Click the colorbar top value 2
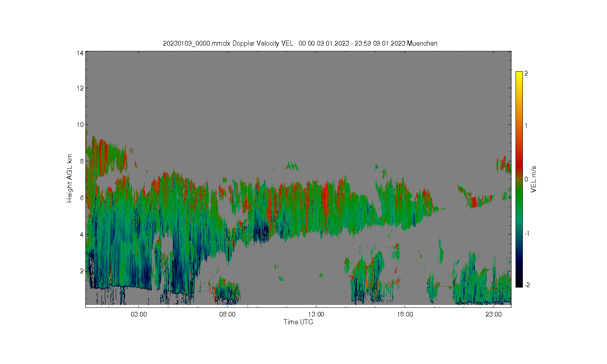 click(526, 74)
